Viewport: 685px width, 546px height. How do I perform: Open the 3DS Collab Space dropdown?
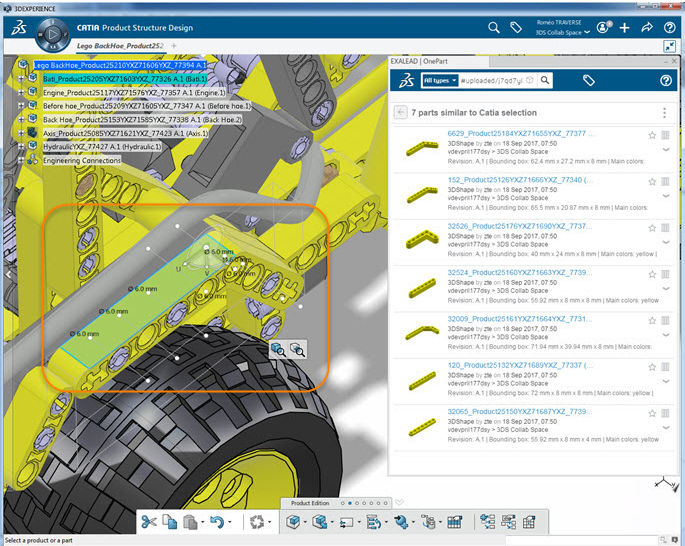[563, 32]
